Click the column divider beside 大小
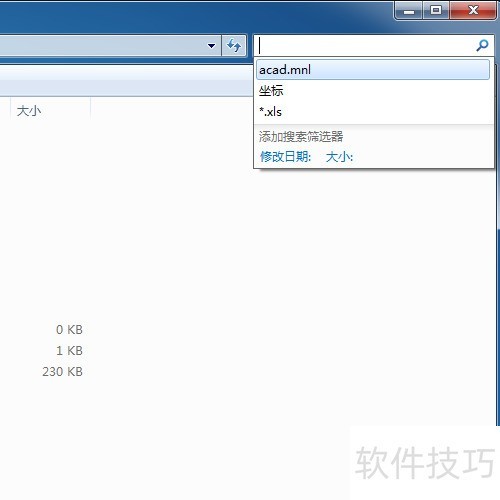 coord(90,111)
